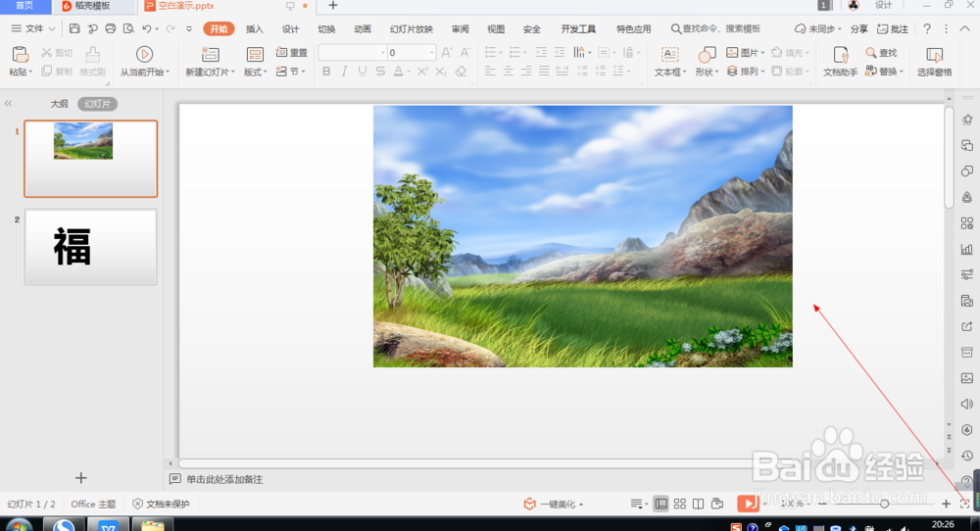Open the Arrange (排列) tool
The image size is (980, 531).
click(745, 72)
